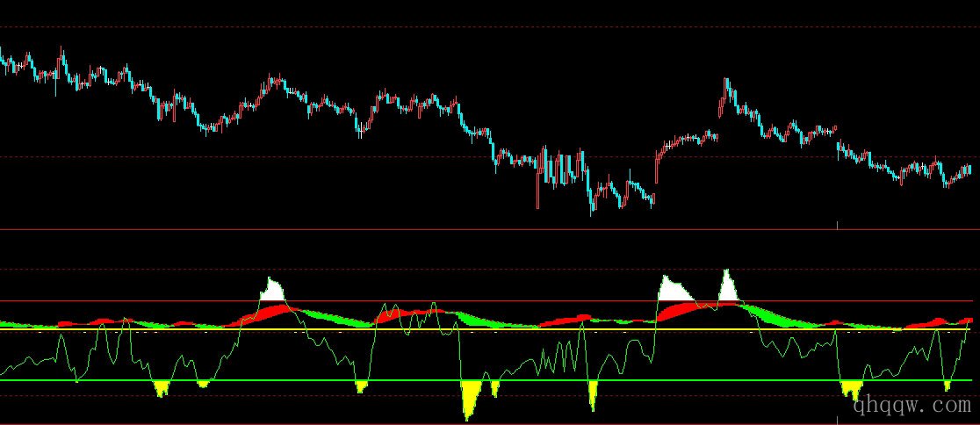Select the bright green horizontal threshold line
The width and height of the screenshot is (980, 425).
pyautogui.click(x=527, y=380)
